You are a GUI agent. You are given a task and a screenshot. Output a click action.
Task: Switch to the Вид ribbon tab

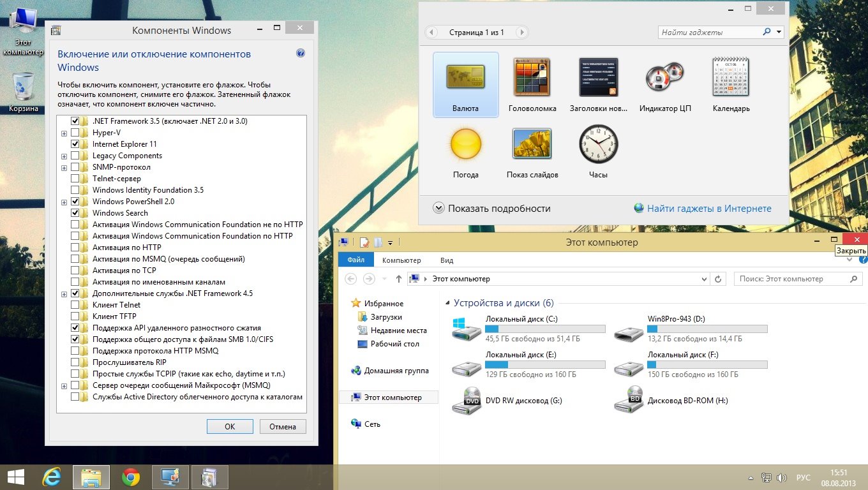[447, 260]
